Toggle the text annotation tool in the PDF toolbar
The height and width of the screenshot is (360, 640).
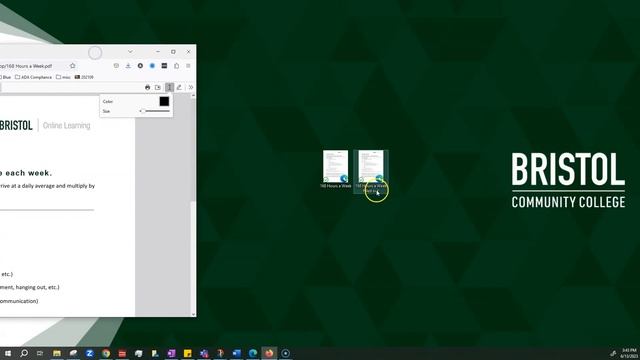coord(169,87)
